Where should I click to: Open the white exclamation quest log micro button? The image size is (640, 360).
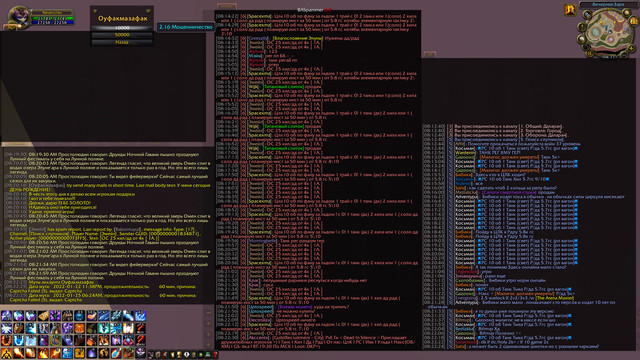[186, 355]
